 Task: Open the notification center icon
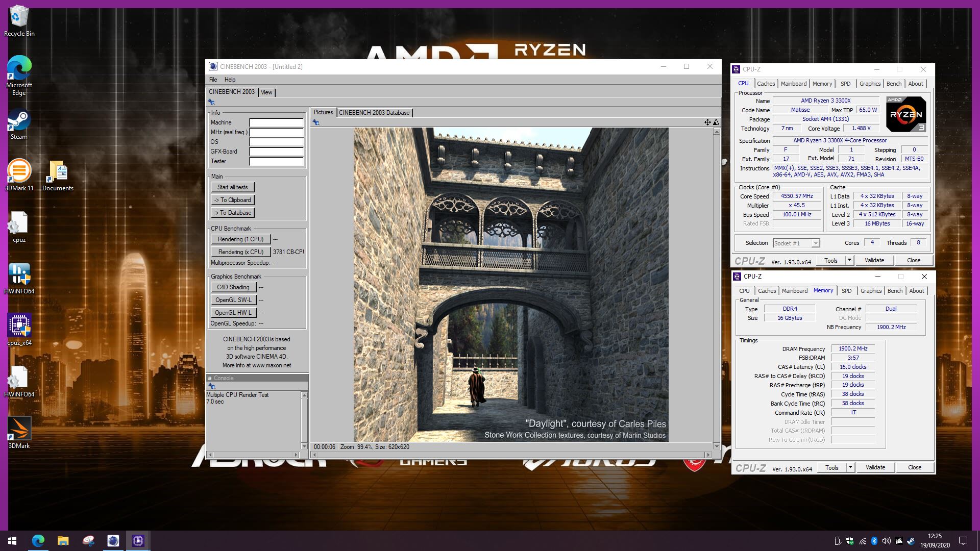pyautogui.click(x=963, y=541)
